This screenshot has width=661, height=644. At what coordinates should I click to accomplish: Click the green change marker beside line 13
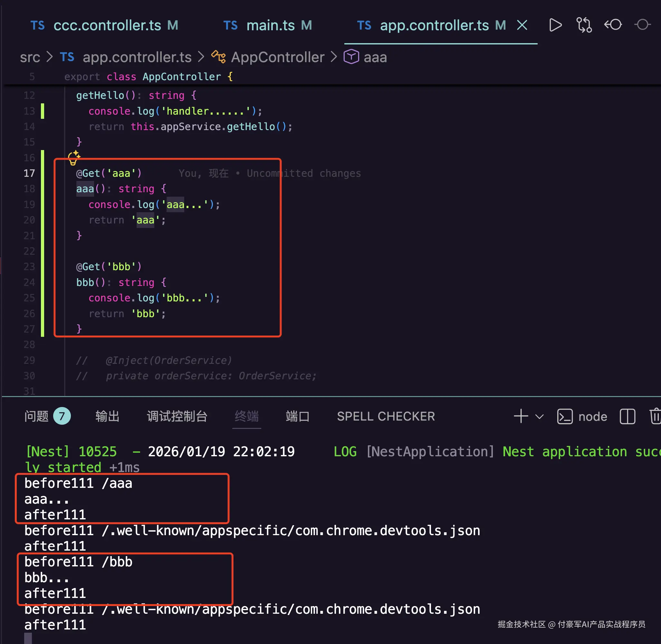[x=42, y=111]
